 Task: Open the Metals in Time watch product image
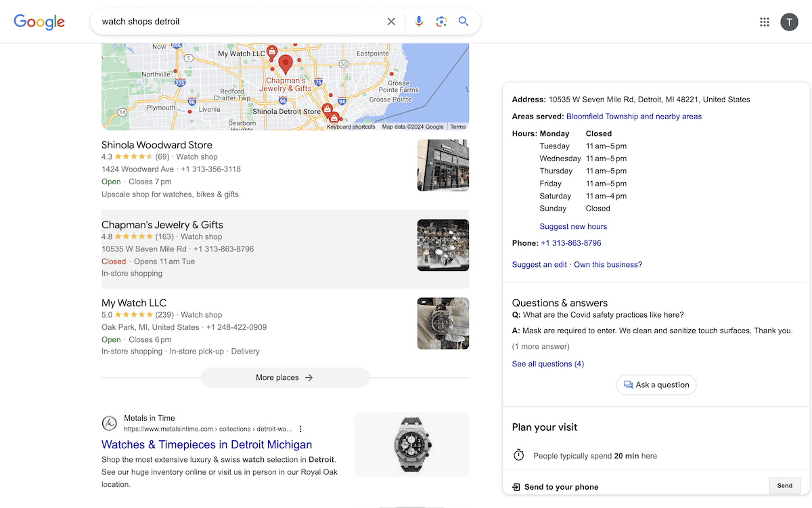coord(411,444)
